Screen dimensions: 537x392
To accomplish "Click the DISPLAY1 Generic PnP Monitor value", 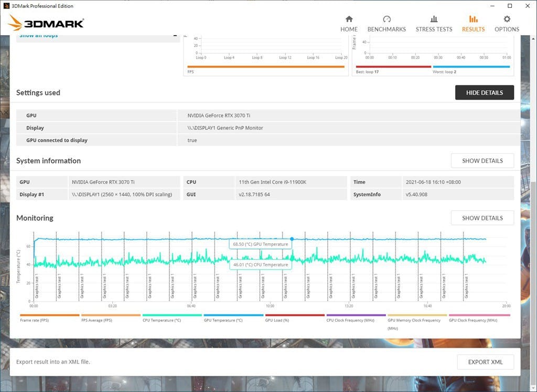I will click(x=225, y=128).
